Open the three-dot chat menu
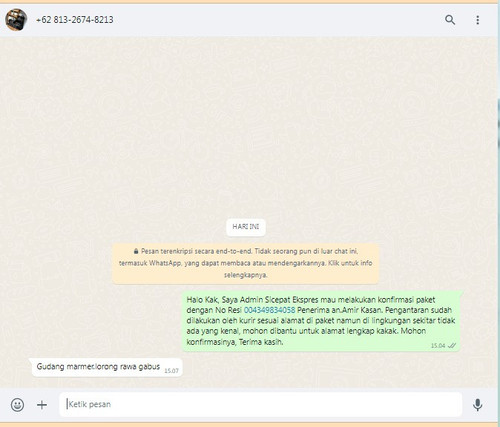The height and width of the screenshot is (427, 500). (478, 20)
